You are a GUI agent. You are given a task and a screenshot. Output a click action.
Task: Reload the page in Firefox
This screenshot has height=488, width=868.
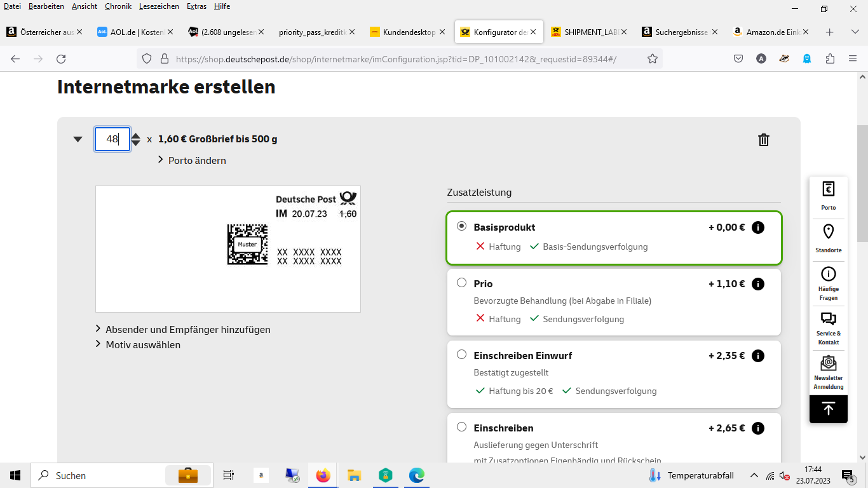pos(61,58)
